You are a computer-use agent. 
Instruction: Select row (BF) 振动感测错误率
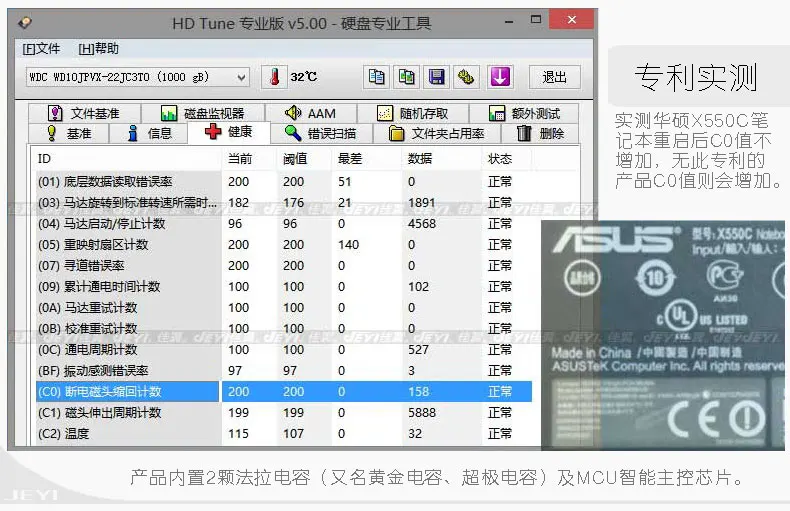[x=284, y=370]
